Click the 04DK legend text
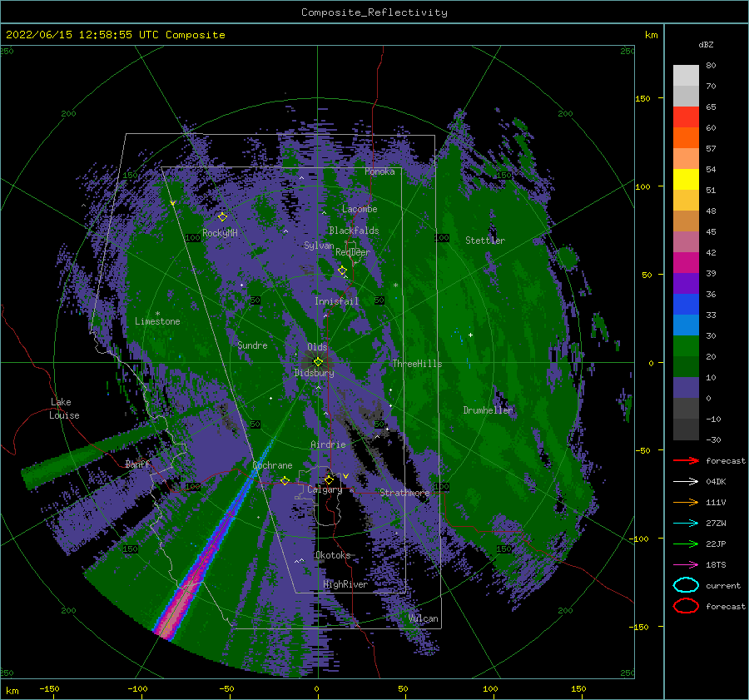The height and width of the screenshot is (700, 749). (716, 481)
